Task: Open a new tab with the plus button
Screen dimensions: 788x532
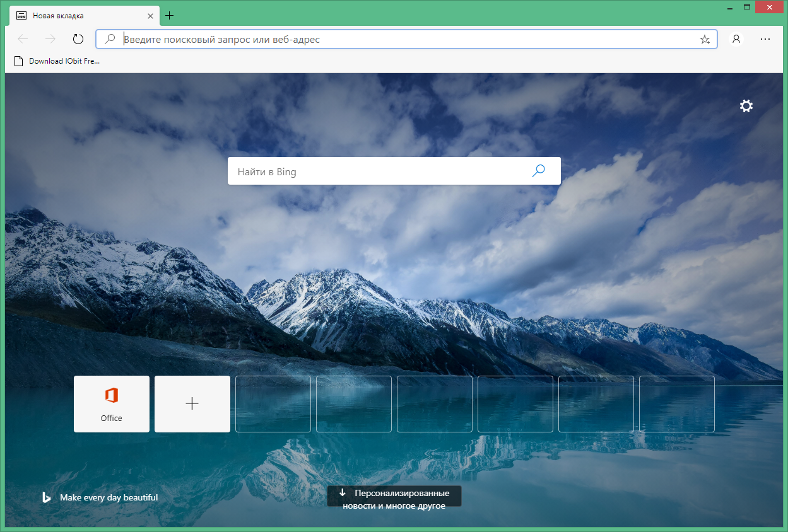Action: [169, 15]
